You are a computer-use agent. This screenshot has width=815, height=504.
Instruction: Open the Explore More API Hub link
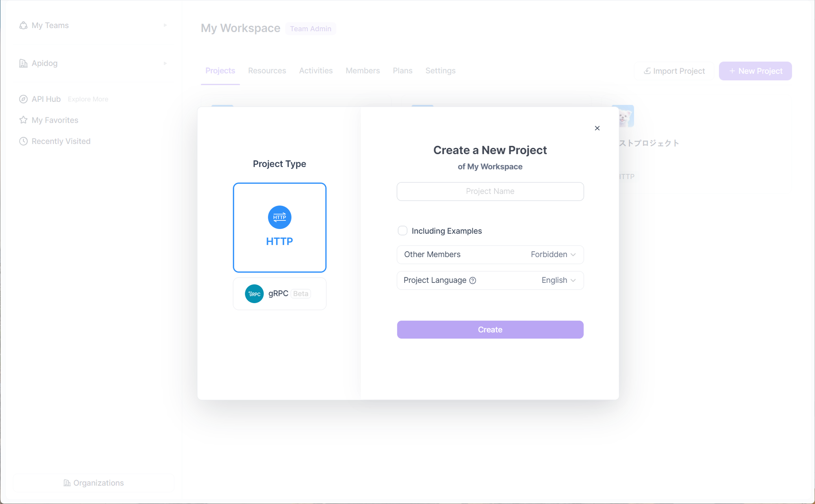(87, 99)
